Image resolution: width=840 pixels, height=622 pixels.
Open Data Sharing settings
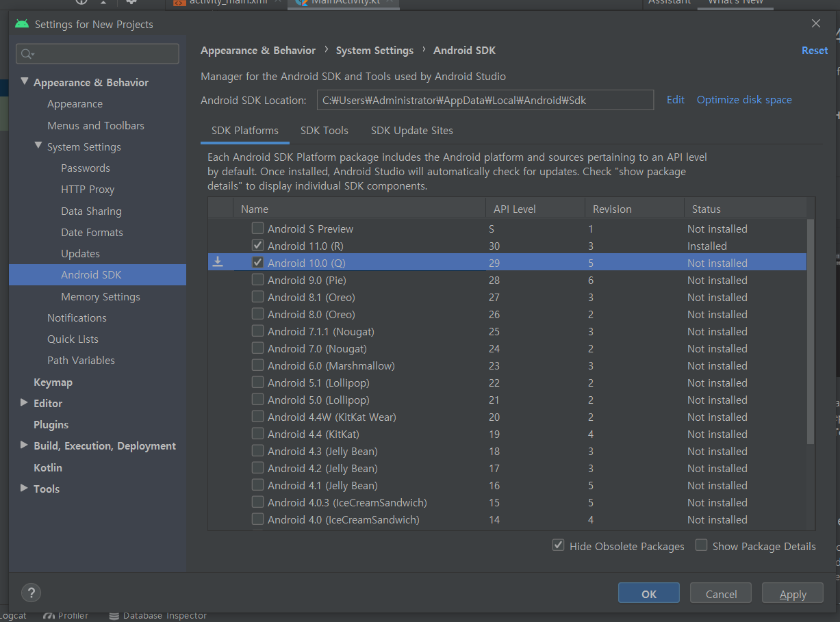(x=91, y=211)
